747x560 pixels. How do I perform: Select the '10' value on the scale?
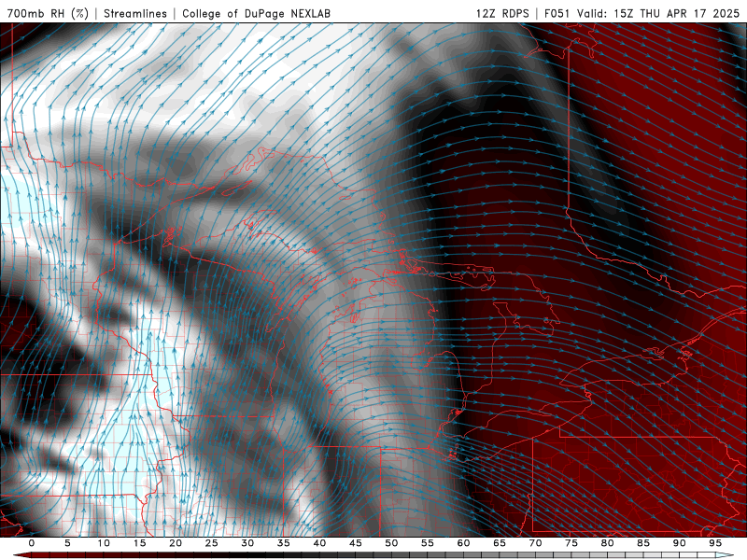104,543
